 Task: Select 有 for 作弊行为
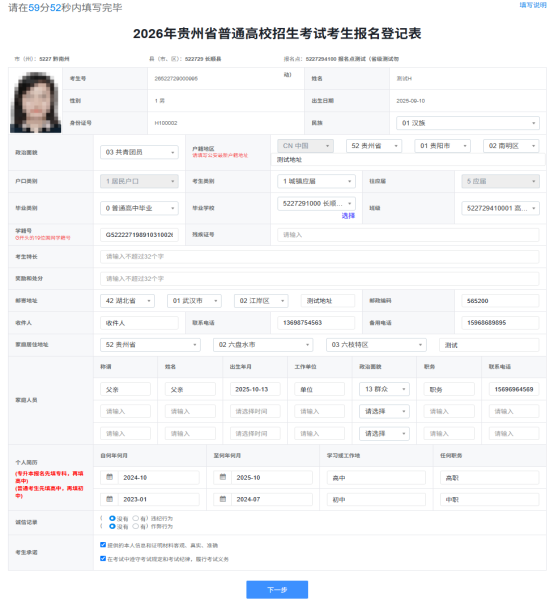(x=136, y=526)
